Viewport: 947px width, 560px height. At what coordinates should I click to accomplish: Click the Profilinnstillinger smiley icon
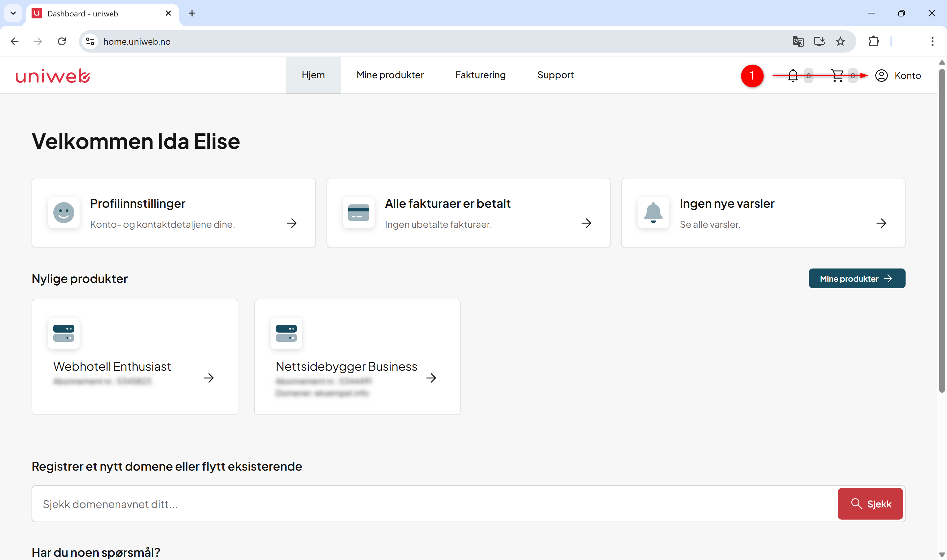click(x=64, y=212)
